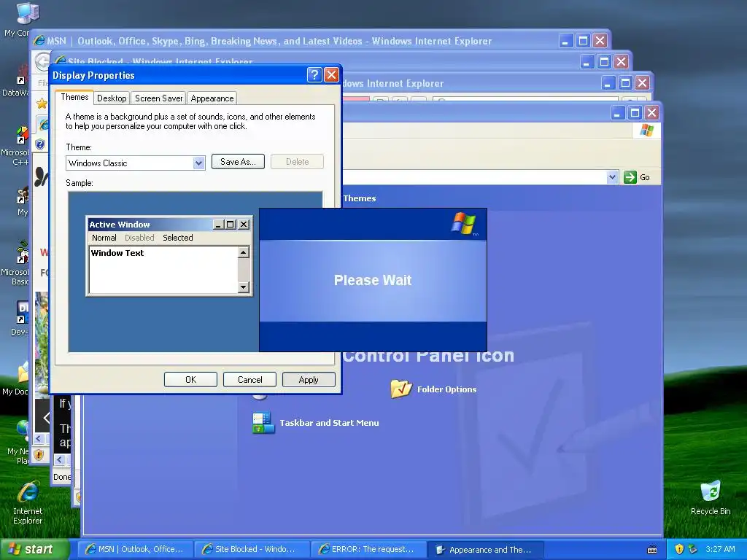This screenshot has height=560, width=747.
Task: Click Cancel in Display Properties
Action: coord(249,379)
